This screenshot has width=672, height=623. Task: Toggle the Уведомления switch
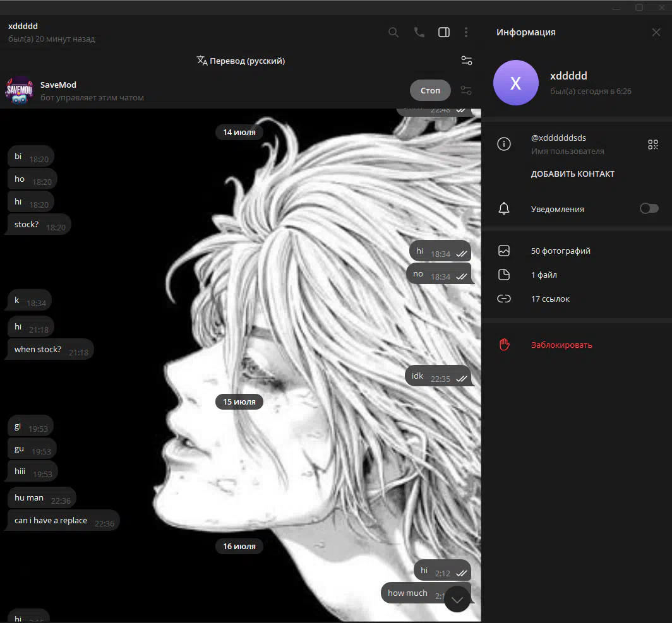click(x=649, y=208)
